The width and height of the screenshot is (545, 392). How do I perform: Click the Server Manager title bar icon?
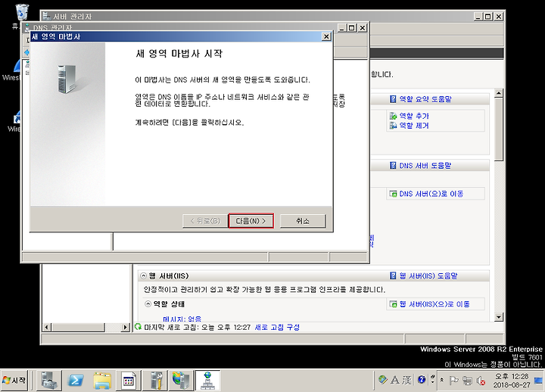click(x=47, y=16)
